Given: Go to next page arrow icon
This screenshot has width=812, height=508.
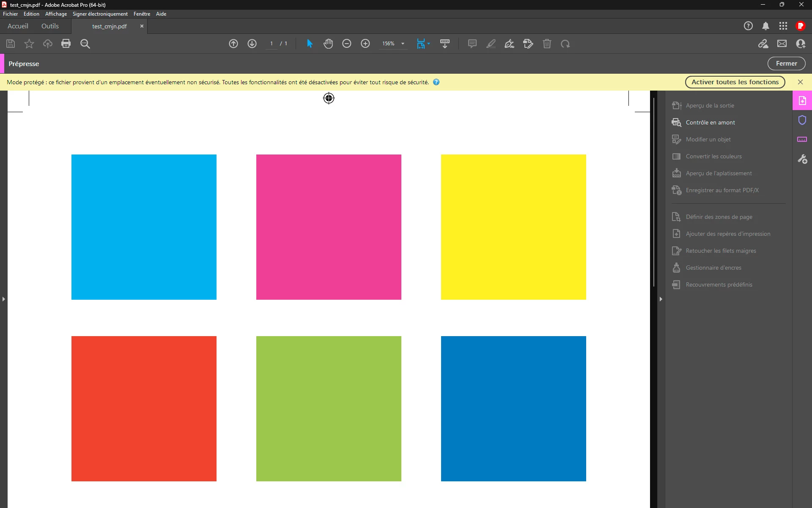Looking at the screenshot, I should 252,44.
